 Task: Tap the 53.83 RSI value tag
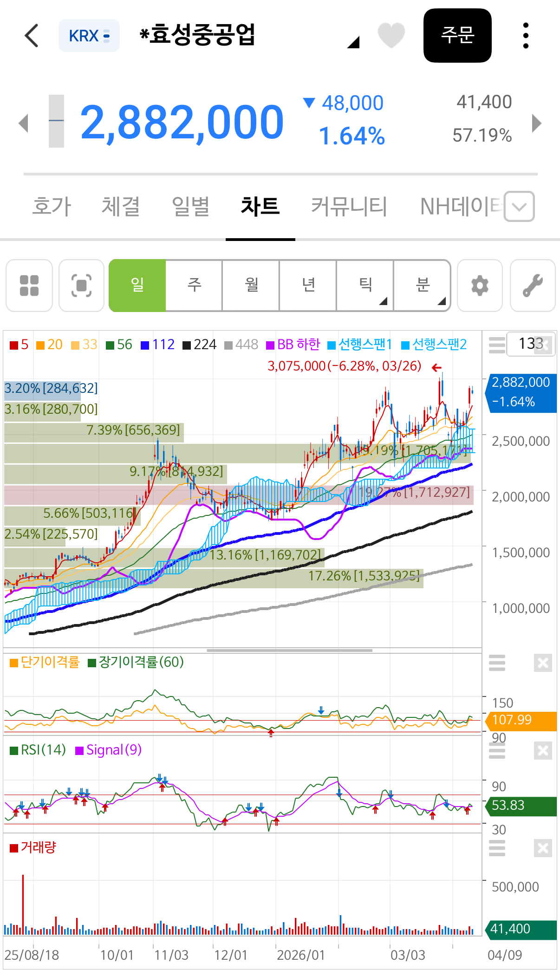point(521,806)
